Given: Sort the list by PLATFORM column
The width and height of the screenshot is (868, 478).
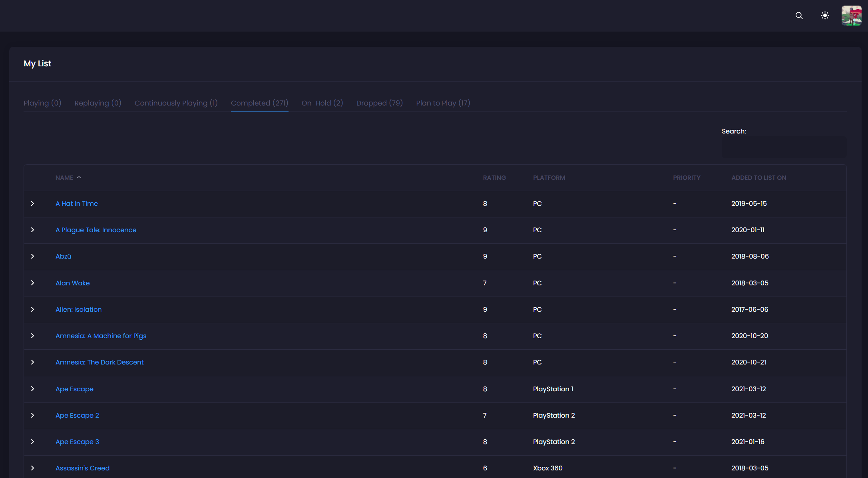Looking at the screenshot, I should pyautogui.click(x=549, y=178).
